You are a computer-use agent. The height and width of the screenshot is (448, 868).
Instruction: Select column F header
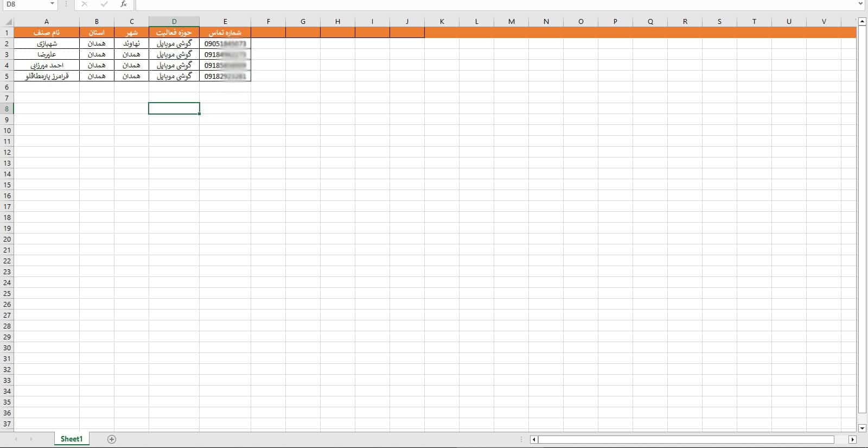coord(269,22)
